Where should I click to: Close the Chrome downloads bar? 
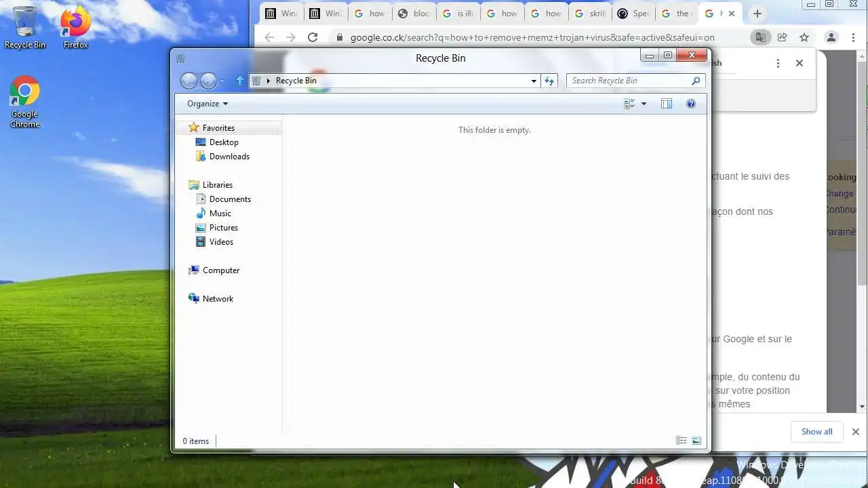tap(856, 432)
